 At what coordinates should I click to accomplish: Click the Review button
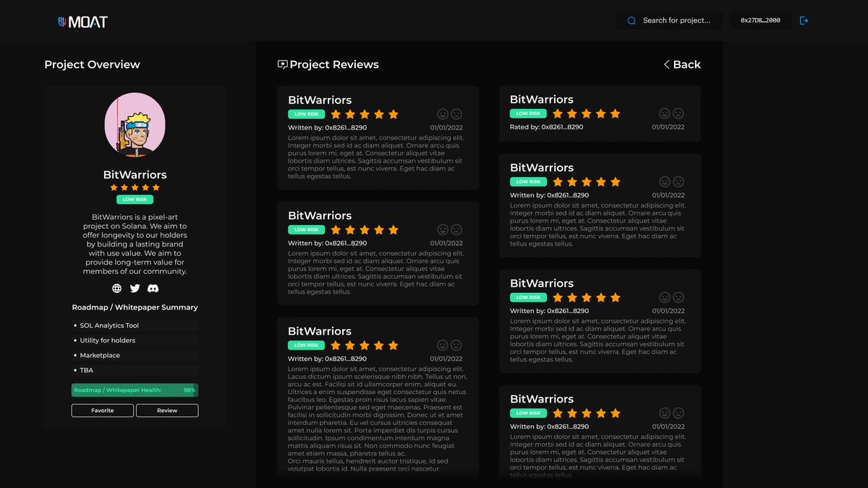pos(167,411)
